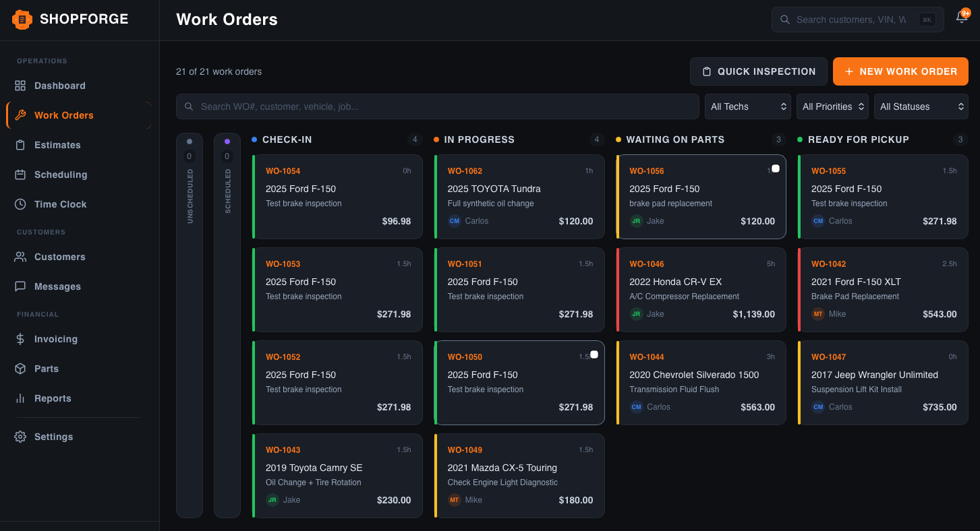Screen dimensions: 980x531
Task: Tick the checkbox on WO-1056 card
Action: coord(776,168)
